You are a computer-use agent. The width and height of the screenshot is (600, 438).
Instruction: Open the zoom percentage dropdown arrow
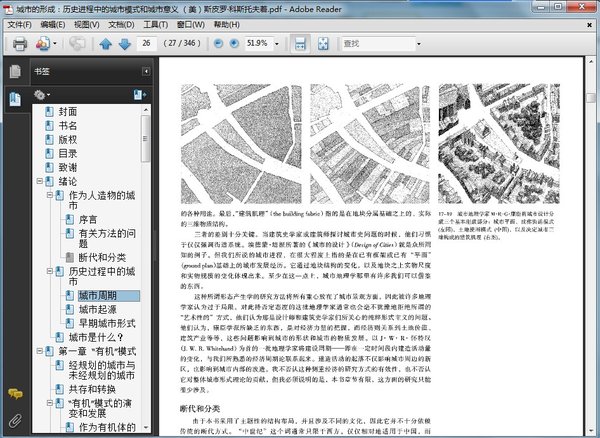(277, 44)
